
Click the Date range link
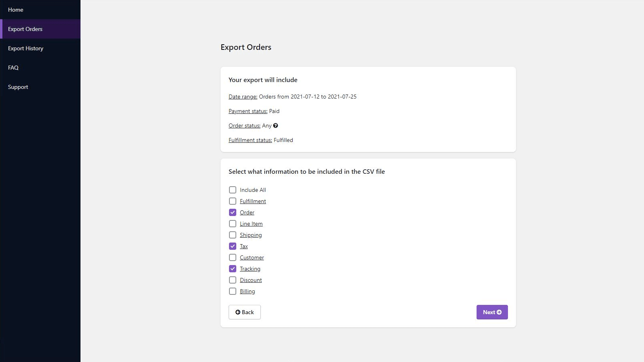(243, 97)
